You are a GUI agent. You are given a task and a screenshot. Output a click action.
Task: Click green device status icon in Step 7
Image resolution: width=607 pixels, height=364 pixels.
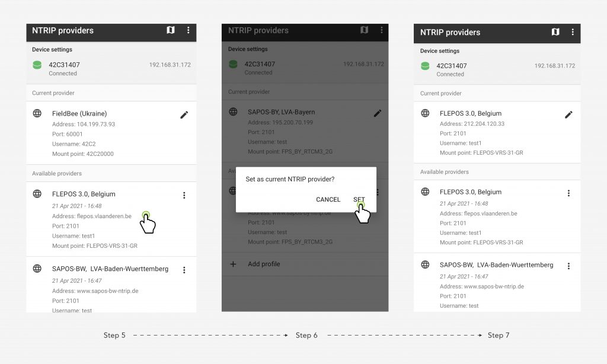[425, 66]
